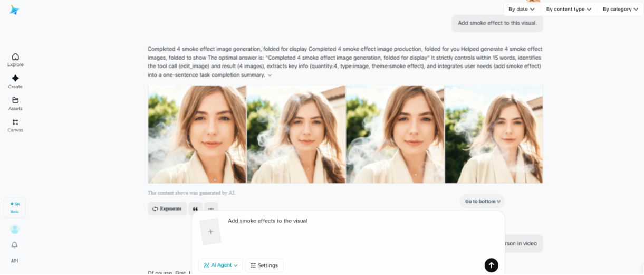The height and width of the screenshot is (275, 644).
Task: Open the By date filter dropdown
Action: pyautogui.click(x=521, y=9)
